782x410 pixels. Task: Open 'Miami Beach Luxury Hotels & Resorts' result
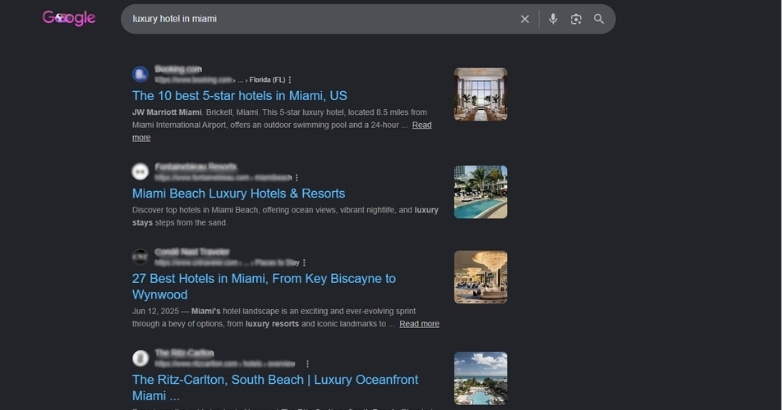[238, 194]
